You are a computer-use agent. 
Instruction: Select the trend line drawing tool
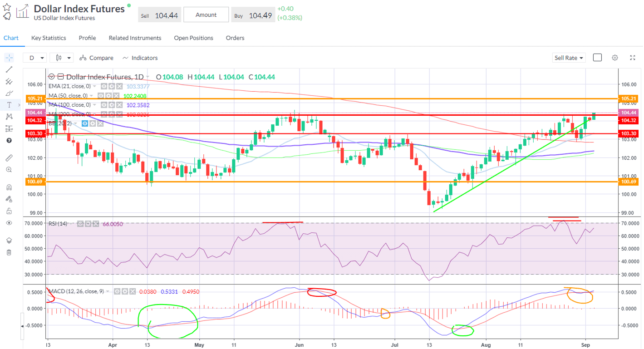pyautogui.click(x=9, y=69)
